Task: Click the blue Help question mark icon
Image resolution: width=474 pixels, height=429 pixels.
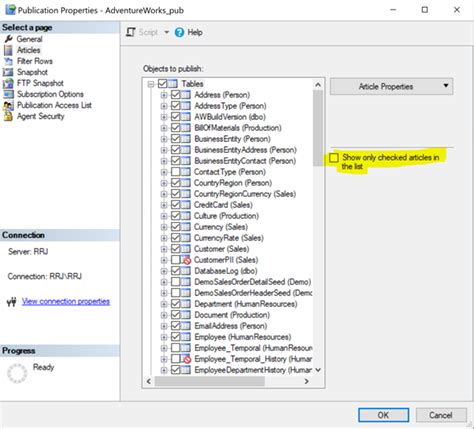Action: (179, 32)
